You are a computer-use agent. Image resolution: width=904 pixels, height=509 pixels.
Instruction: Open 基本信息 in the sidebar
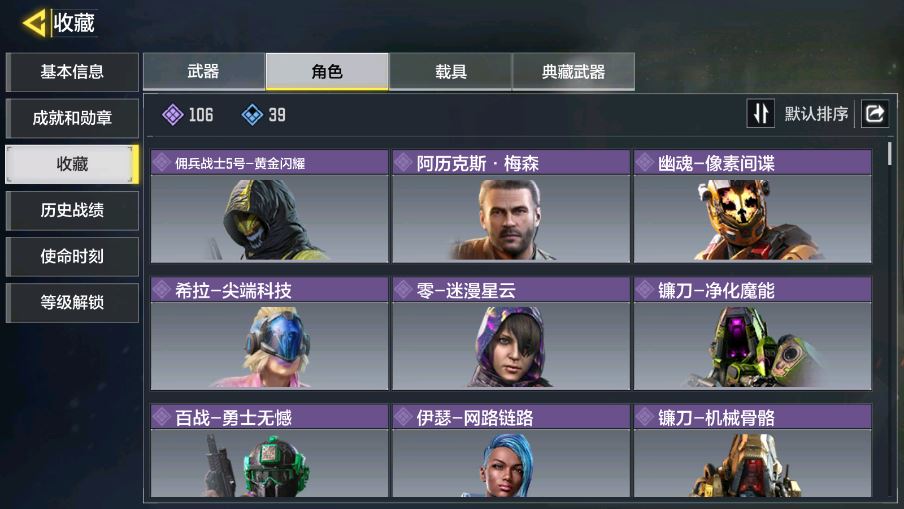72,72
